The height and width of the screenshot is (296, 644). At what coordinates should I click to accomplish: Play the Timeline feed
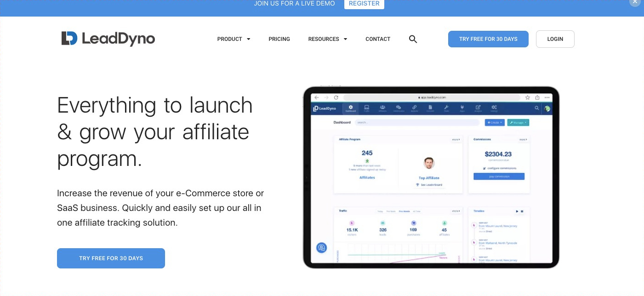(x=517, y=211)
